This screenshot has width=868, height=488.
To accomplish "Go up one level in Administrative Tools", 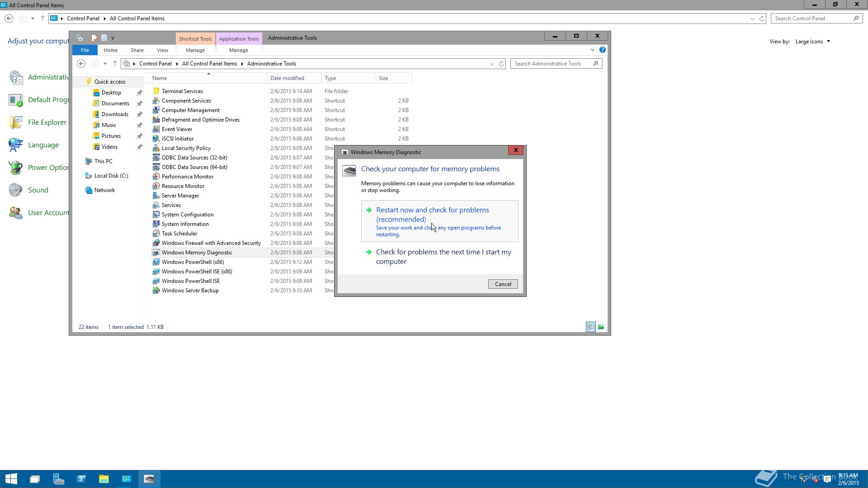I will click(x=115, y=64).
